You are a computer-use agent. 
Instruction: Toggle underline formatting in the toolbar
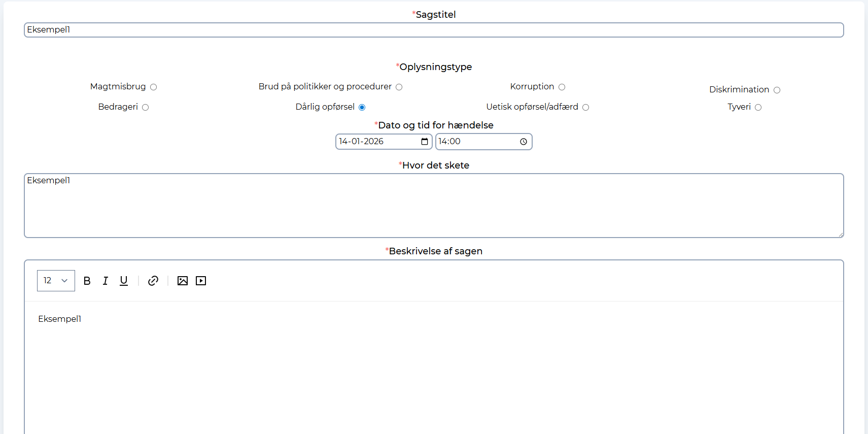pos(124,281)
